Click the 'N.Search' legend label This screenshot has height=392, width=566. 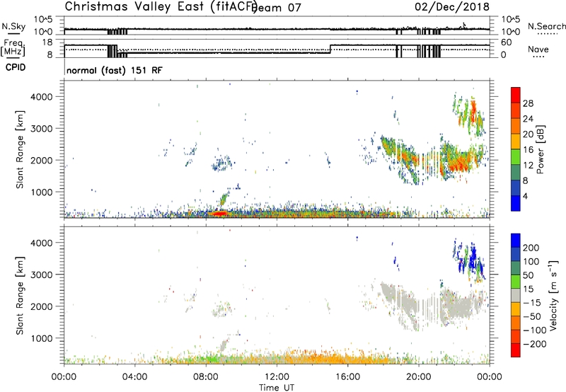pyautogui.click(x=546, y=26)
